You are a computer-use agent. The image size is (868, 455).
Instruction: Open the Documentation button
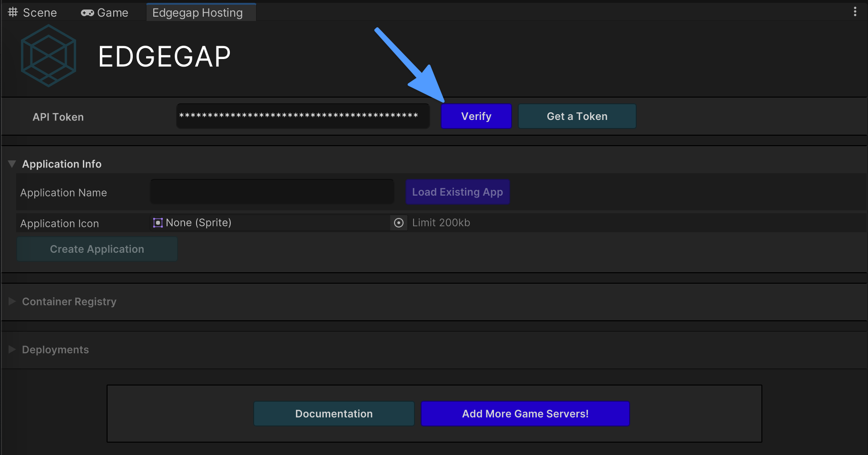click(x=334, y=414)
